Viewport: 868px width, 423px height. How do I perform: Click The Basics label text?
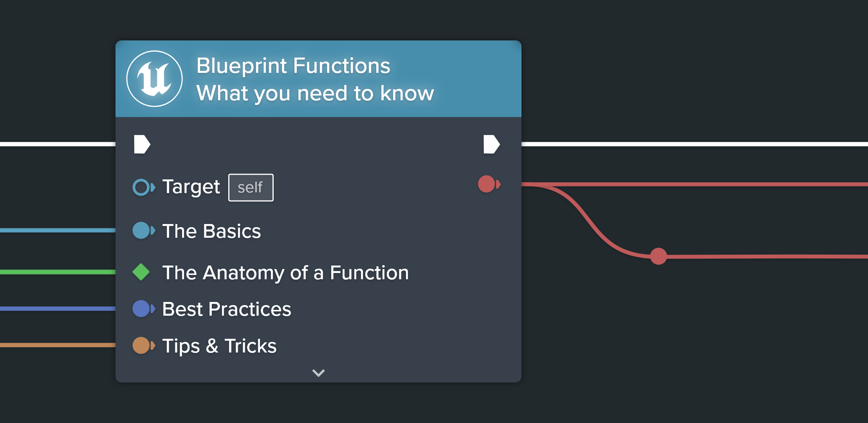pos(211,231)
